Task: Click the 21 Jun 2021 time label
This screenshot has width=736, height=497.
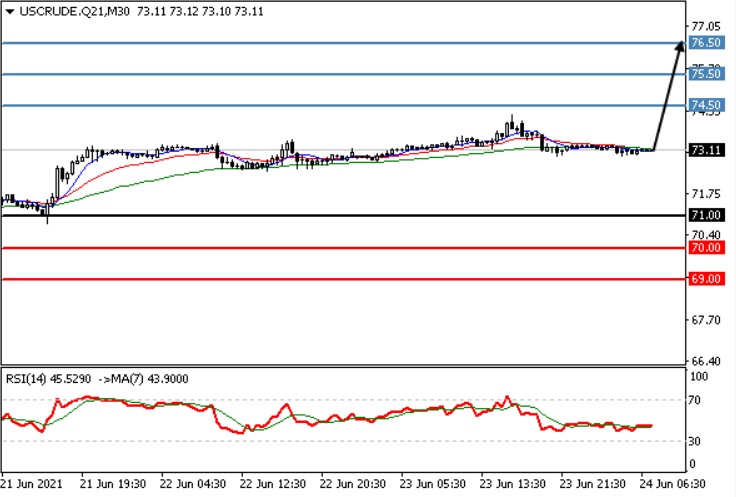Action: click(31, 484)
